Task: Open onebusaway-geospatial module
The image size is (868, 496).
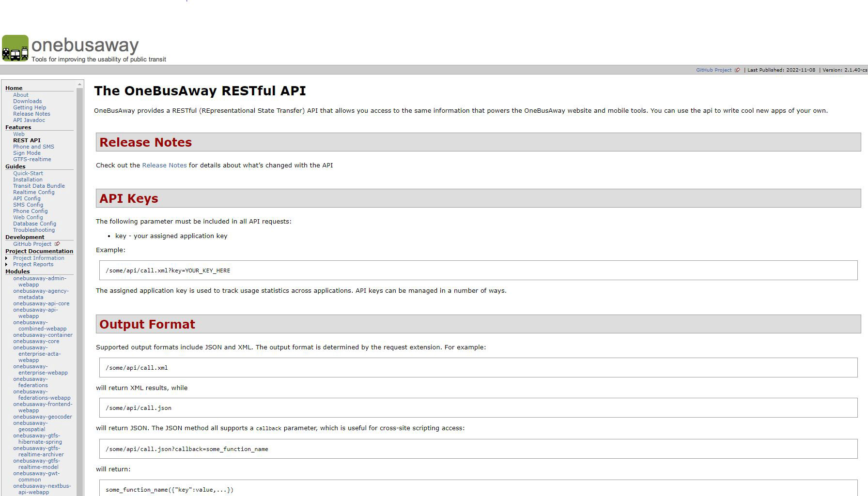Action: click(31, 426)
